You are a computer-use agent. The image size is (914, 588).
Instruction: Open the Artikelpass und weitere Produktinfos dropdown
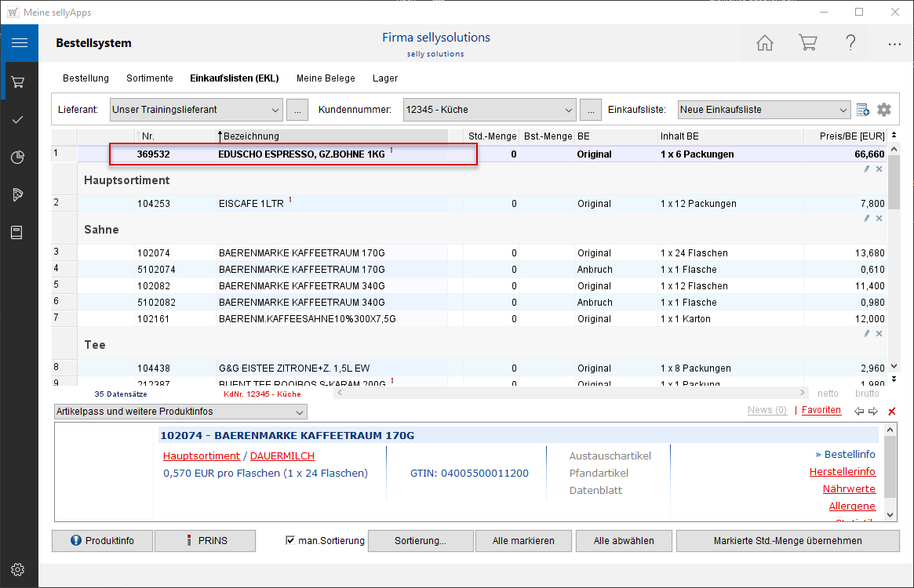(299, 412)
